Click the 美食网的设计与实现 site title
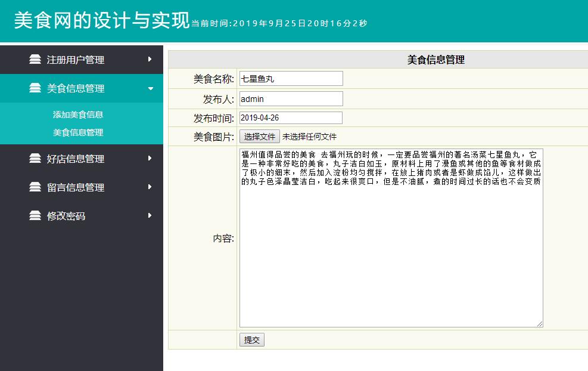The image size is (588, 371). click(102, 20)
